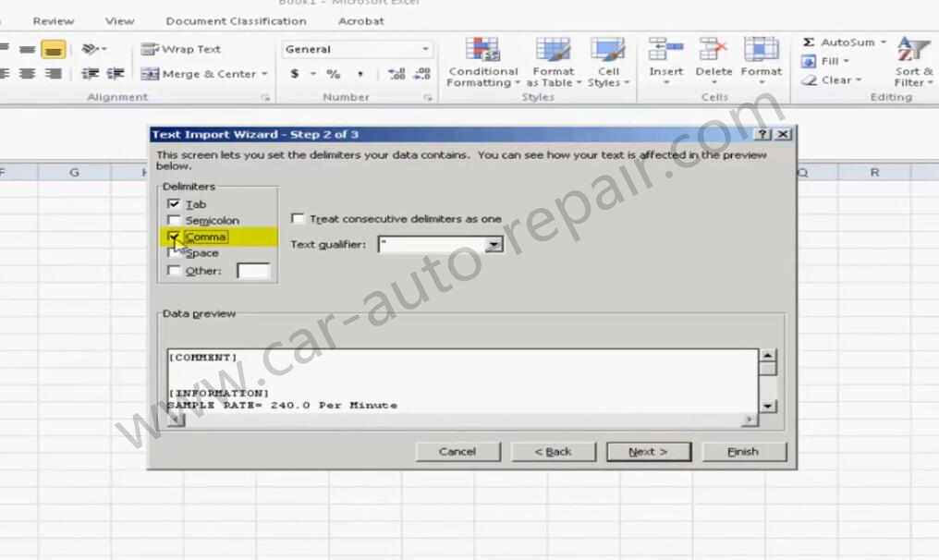Click the Insert cells icon
The width and height of the screenshot is (939, 560).
click(x=665, y=49)
